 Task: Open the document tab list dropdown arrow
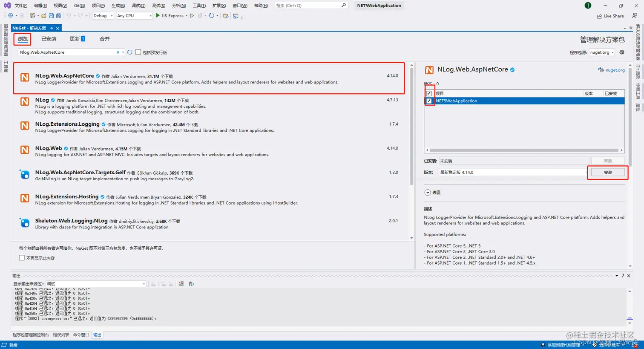pos(625,28)
